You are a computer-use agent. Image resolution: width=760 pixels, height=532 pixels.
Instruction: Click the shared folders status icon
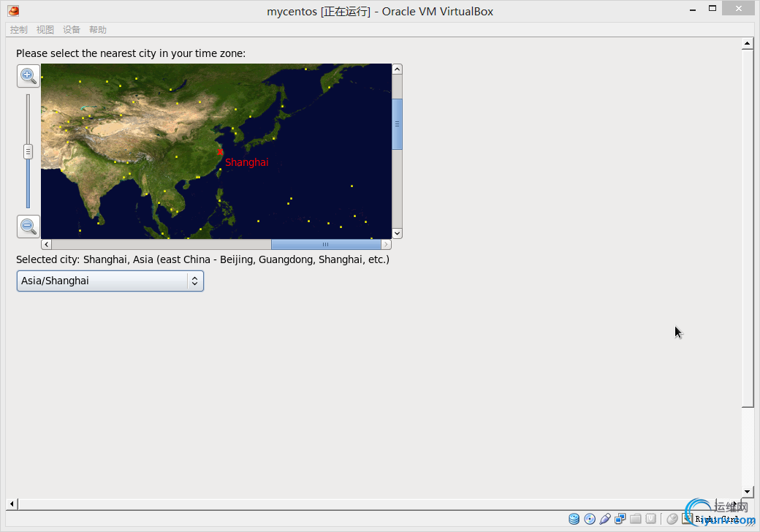[x=636, y=519]
